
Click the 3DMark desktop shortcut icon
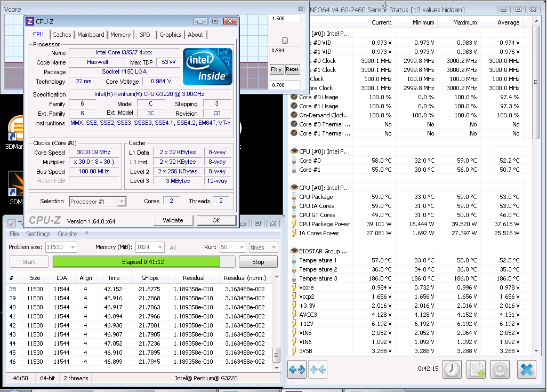pyautogui.click(x=15, y=129)
